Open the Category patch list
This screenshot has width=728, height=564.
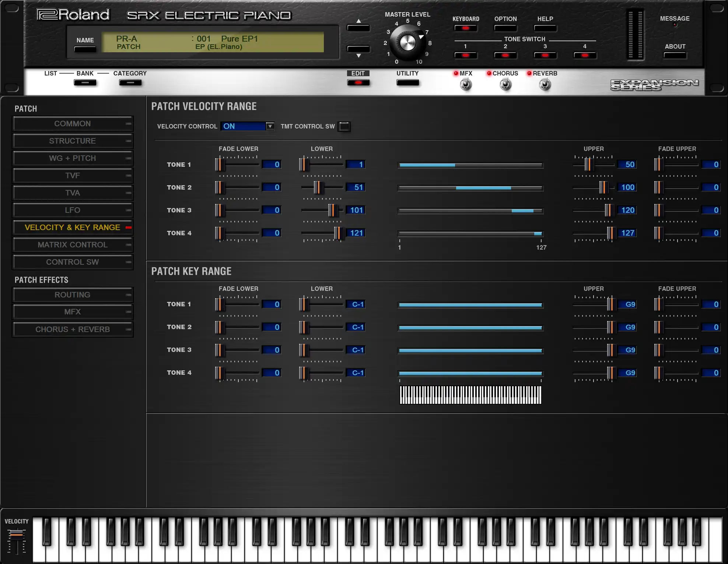[x=130, y=82]
